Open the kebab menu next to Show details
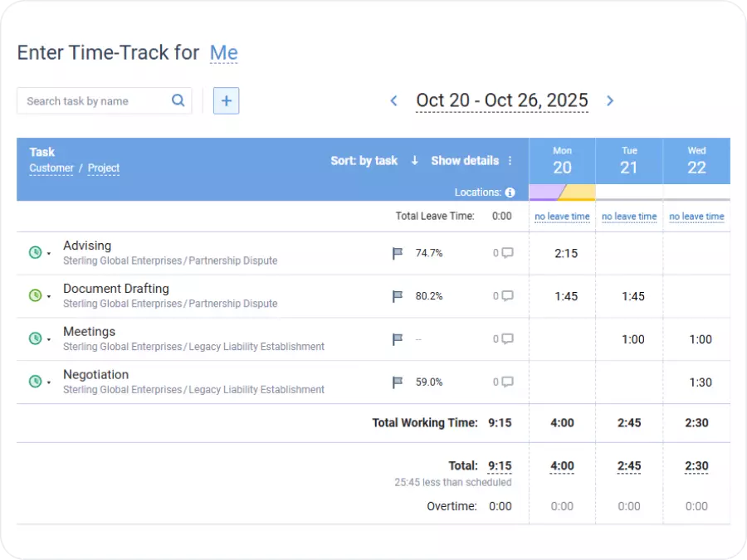747x560 pixels. coord(510,161)
